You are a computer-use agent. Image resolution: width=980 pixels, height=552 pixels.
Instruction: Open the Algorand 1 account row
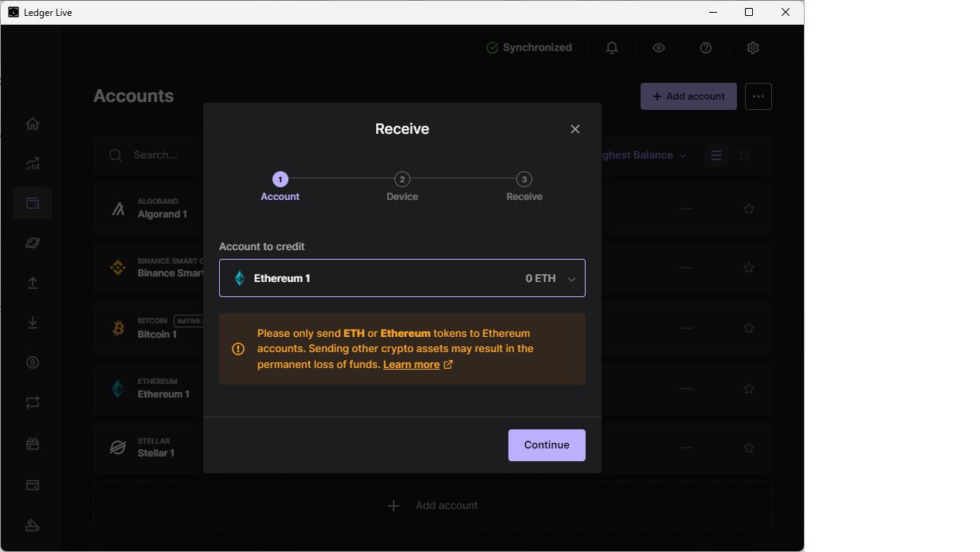[x=433, y=209]
